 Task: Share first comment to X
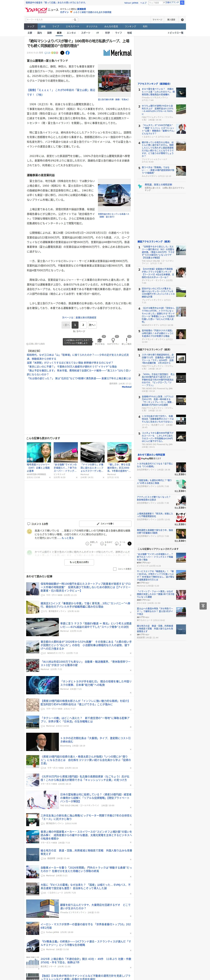point(129,544)
